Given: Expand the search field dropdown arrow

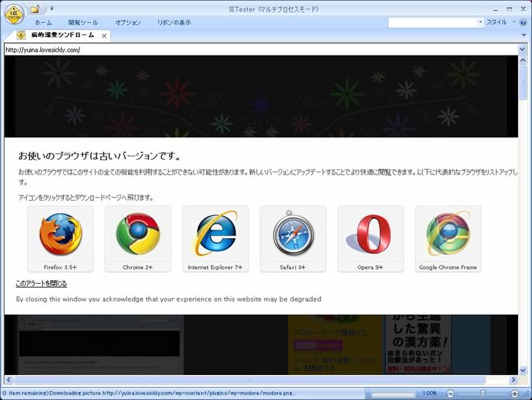Looking at the screenshot, I should pos(481,22).
